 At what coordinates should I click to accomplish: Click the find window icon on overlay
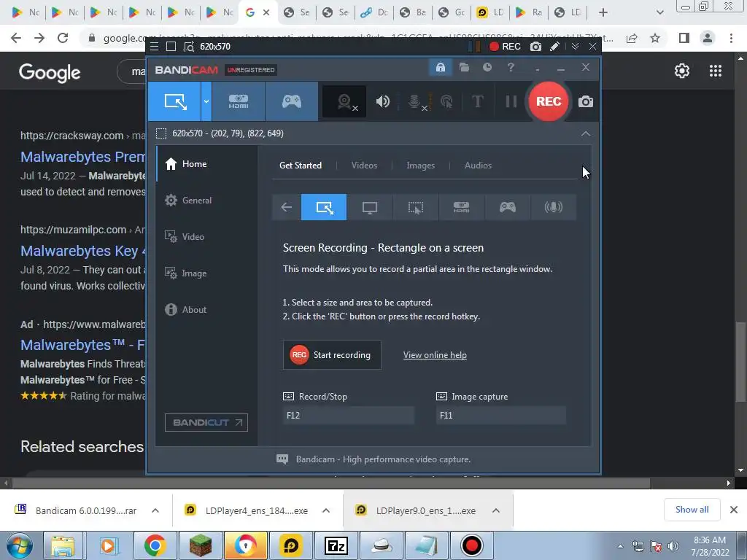click(189, 46)
